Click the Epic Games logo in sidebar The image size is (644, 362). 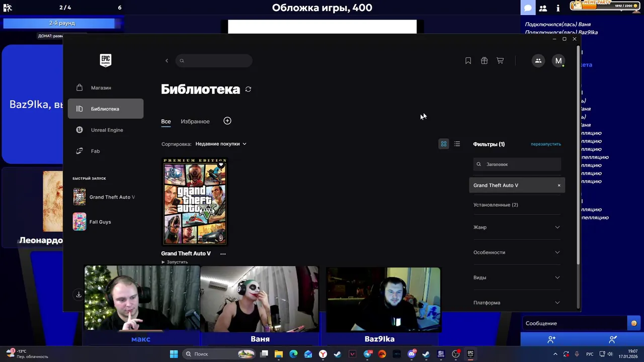[105, 60]
